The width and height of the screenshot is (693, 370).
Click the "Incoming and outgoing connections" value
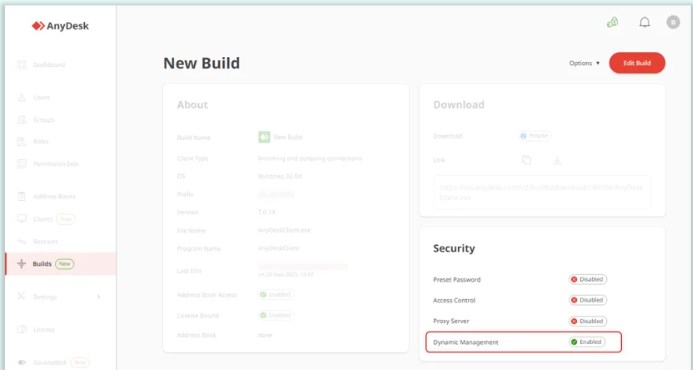(x=310, y=158)
